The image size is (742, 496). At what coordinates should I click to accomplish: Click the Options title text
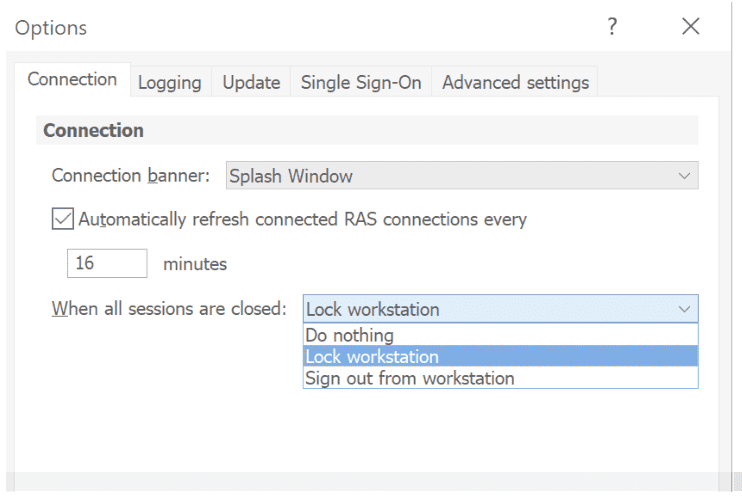pyautogui.click(x=51, y=27)
